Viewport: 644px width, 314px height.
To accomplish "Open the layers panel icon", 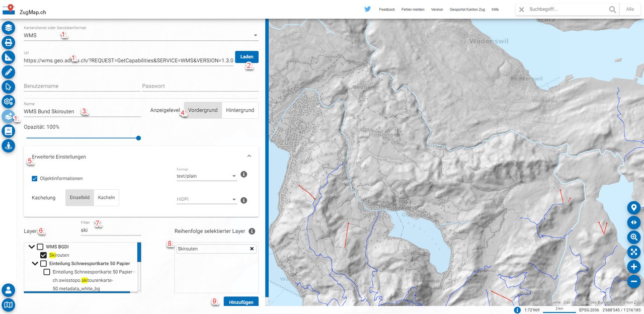I will pos(9,28).
